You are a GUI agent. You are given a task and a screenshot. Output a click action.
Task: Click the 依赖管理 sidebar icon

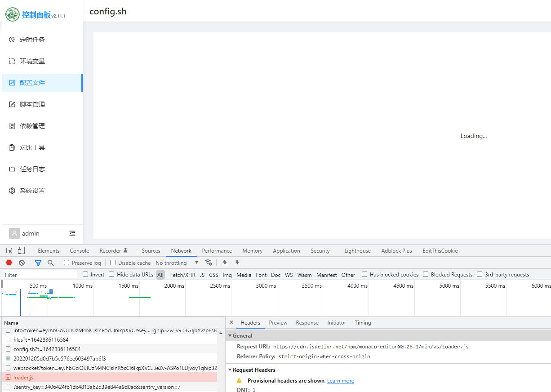[12, 126]
